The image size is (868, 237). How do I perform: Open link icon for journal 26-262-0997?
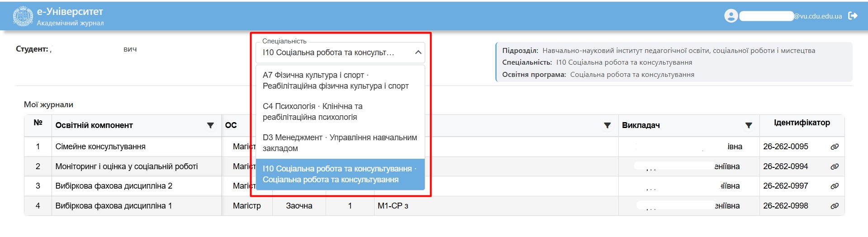pyautogui.click(x=835, y=186)
